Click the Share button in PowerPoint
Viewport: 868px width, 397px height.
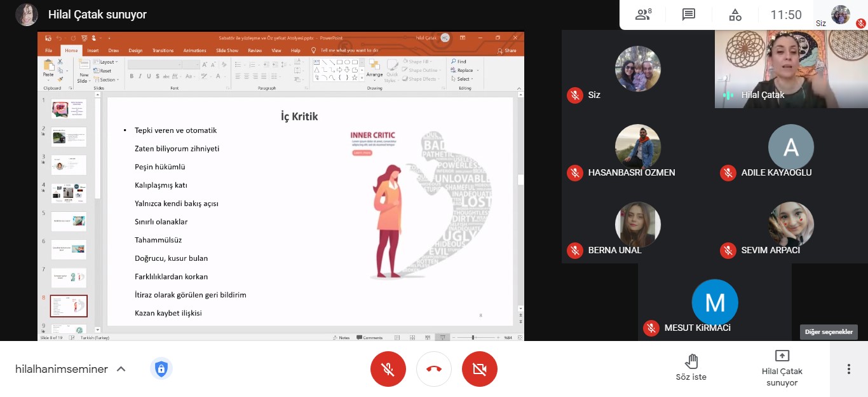click(x=508, y=50)
